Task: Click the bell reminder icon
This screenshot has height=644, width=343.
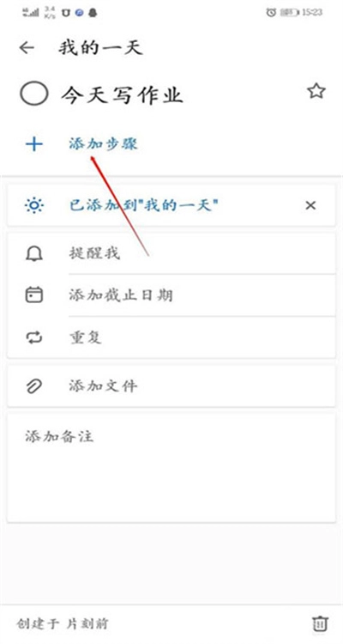Action: 34,254
